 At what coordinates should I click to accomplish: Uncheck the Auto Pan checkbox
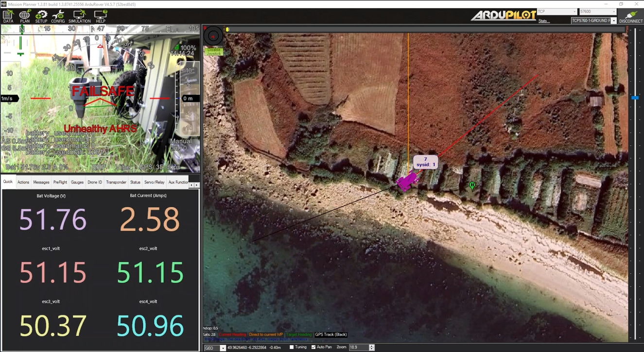click(x=313, y=347)
